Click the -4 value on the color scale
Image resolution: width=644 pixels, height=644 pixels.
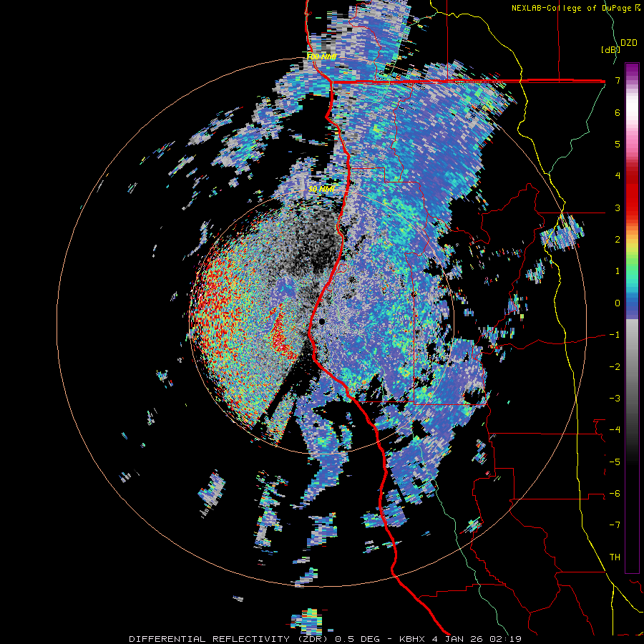(x=615, y=430)
